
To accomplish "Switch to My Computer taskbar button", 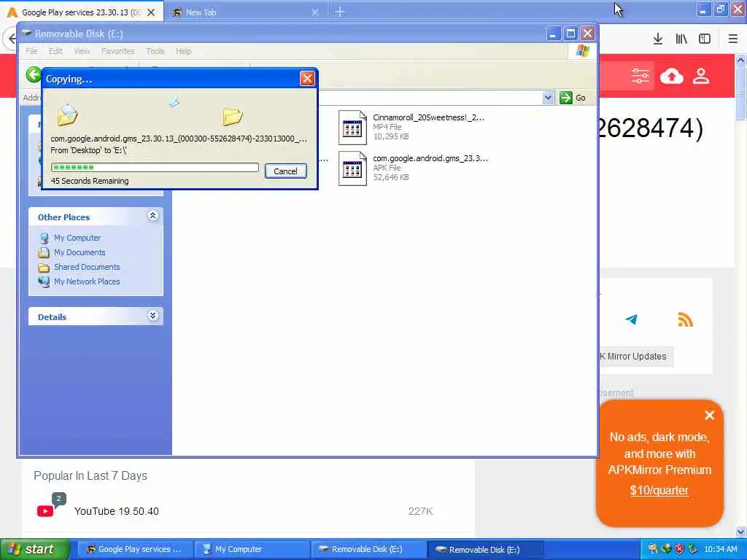I will point(252,549).
